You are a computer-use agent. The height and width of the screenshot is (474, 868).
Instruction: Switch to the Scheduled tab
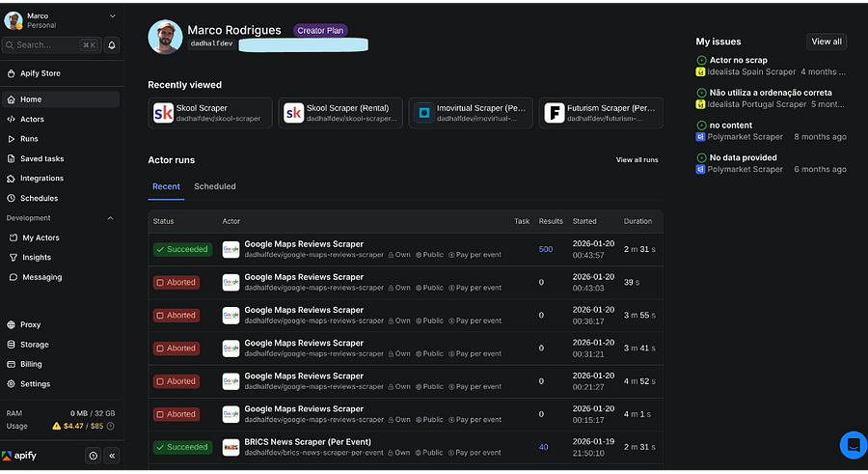coord(215,187)
